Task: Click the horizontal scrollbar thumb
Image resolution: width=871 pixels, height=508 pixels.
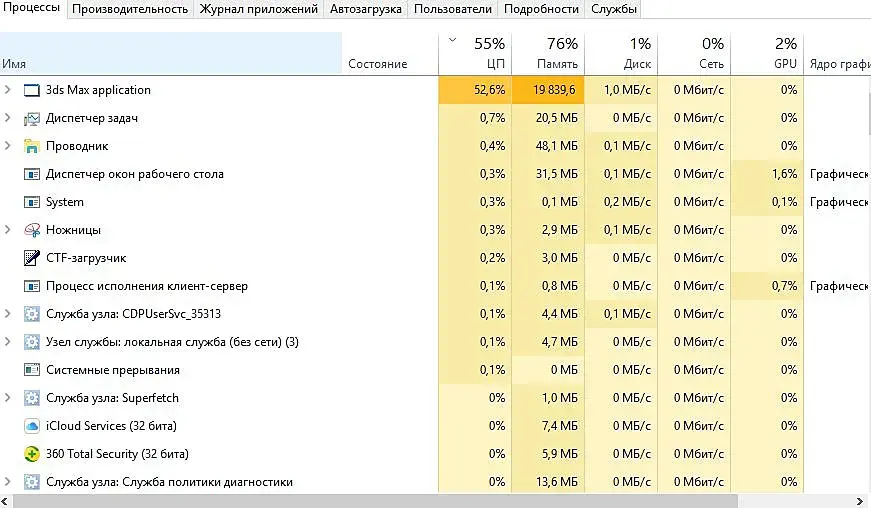Action: (x=375, y=502)
